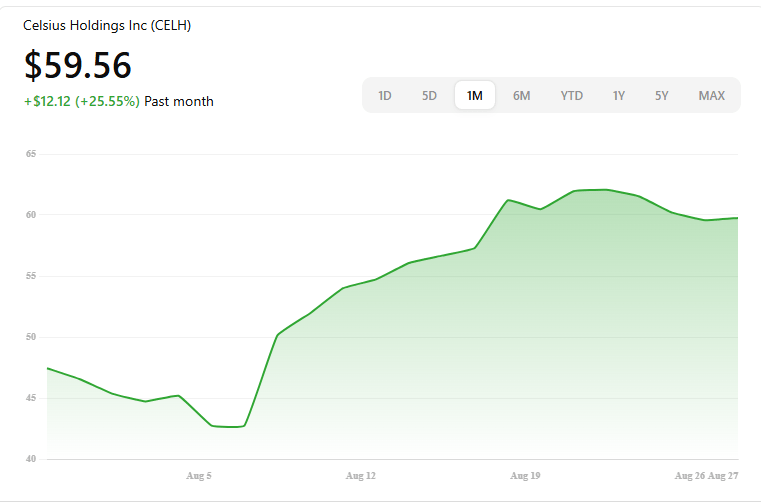Click the Aug 26 axis label
The height and width of the screenshot is (502, 761).
690,476
